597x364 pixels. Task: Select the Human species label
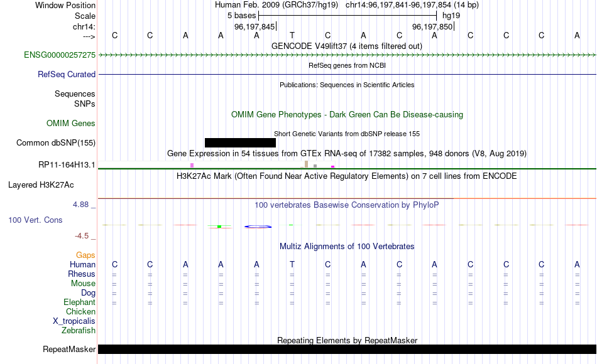click(82, 265)
